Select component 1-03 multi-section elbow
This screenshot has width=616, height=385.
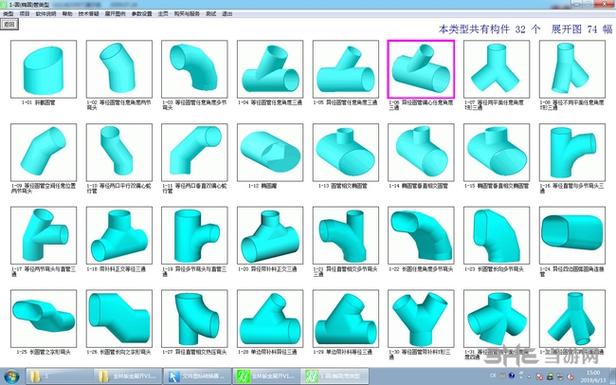pyautogui.click(x=194, y=69)
